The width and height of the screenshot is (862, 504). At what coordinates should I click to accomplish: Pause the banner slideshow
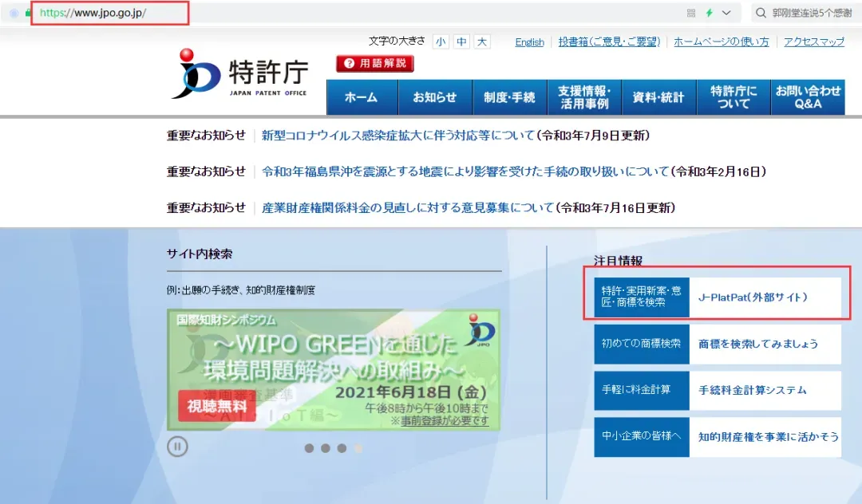click(x=177, y=447)
